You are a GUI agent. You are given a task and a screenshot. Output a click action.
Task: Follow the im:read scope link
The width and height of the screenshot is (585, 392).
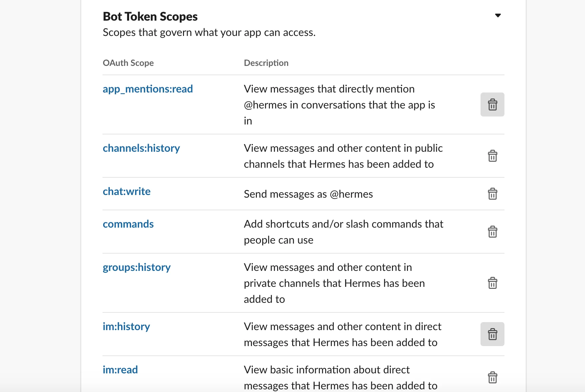(x=120, y=370)
